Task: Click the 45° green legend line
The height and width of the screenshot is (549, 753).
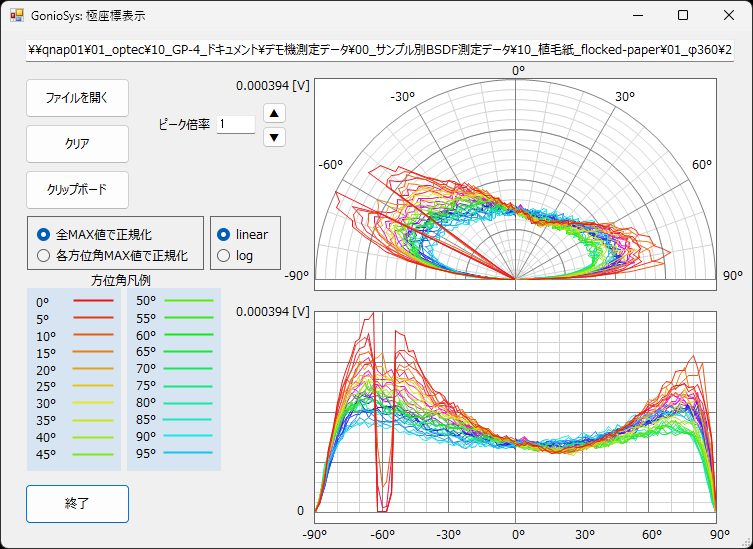Action: click(x=93, y=454)
